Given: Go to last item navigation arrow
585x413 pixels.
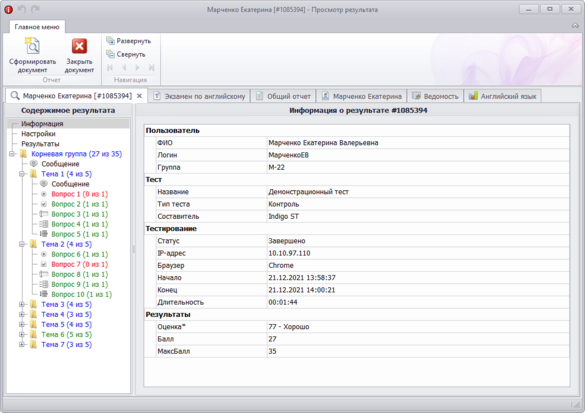Looking at the screenshot, I should (151, 68).
